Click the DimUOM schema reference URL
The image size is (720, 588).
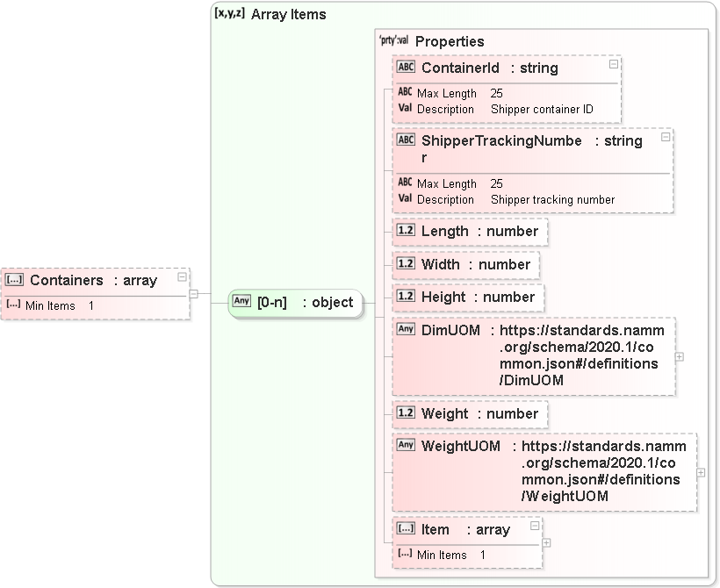click(x=582, y=355)
